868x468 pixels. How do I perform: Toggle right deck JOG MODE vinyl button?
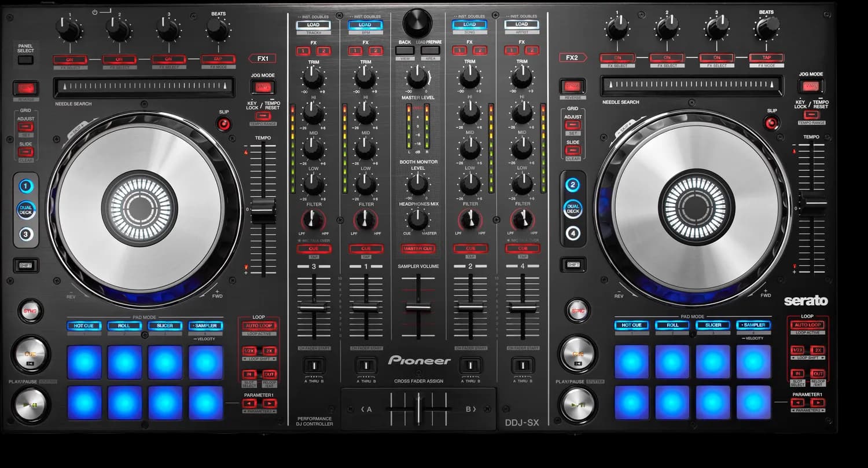[x=811, y=86]
